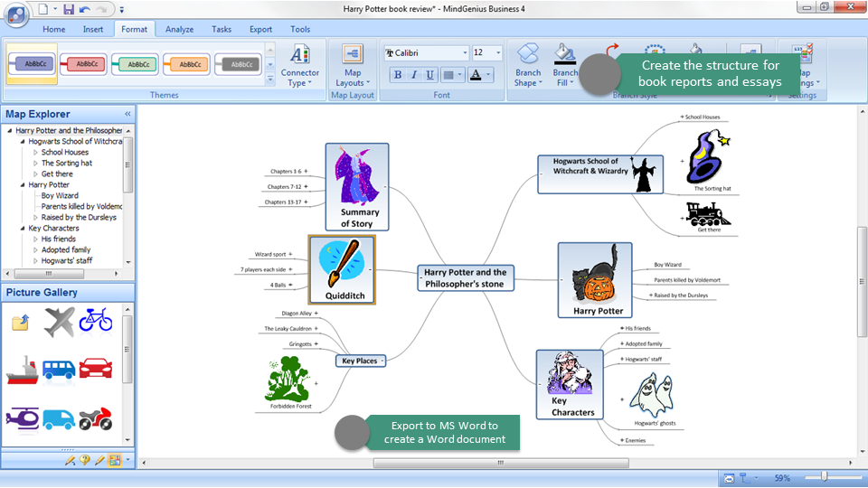The width and height of the screenshot is (868, 488).
Task: Apply the red AbBbCc theme
Action: [x=83, y=64]
